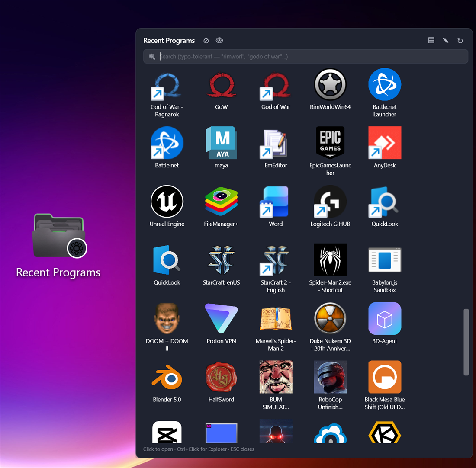Click the search programs field

(x=306, y=57)
